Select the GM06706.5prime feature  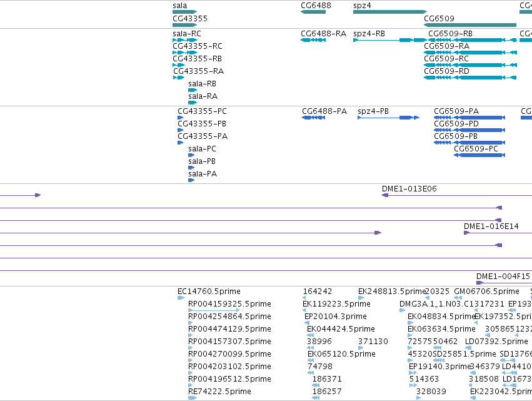458,298
